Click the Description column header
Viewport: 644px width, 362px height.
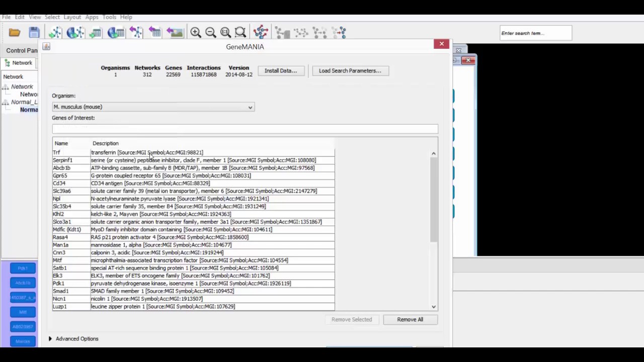point(212,144)
